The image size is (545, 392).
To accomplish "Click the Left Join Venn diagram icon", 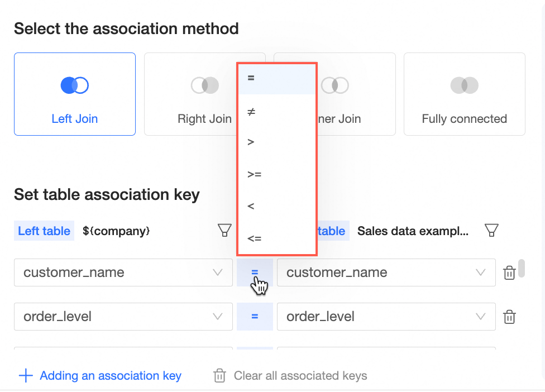I will click(x=74, y=85).
